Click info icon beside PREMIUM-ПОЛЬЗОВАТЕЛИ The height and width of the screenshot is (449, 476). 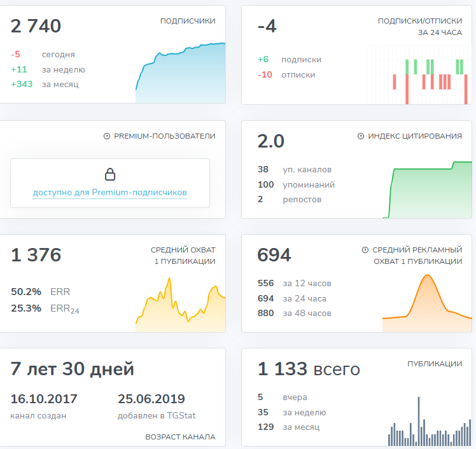(106, 136)
